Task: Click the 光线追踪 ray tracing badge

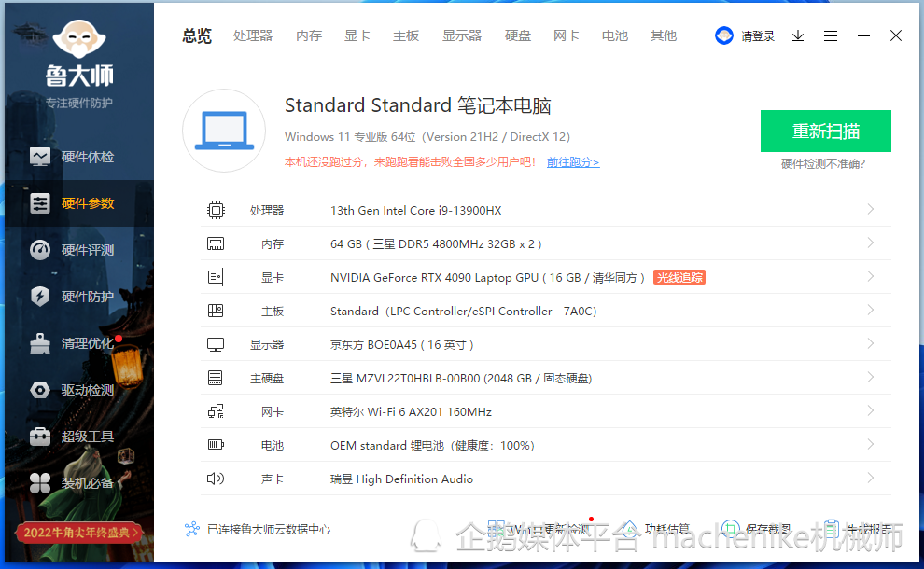Action: point(679,277)
